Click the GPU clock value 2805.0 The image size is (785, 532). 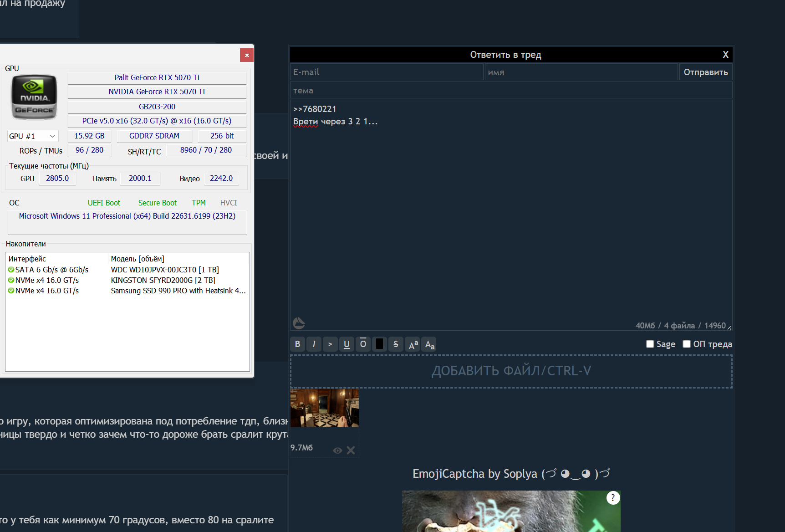click(x=57, y=178)
